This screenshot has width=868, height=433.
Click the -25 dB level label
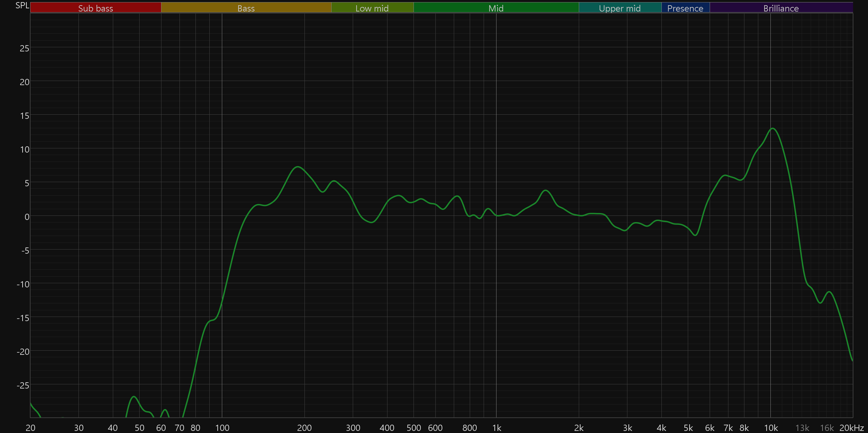[23, 385]
